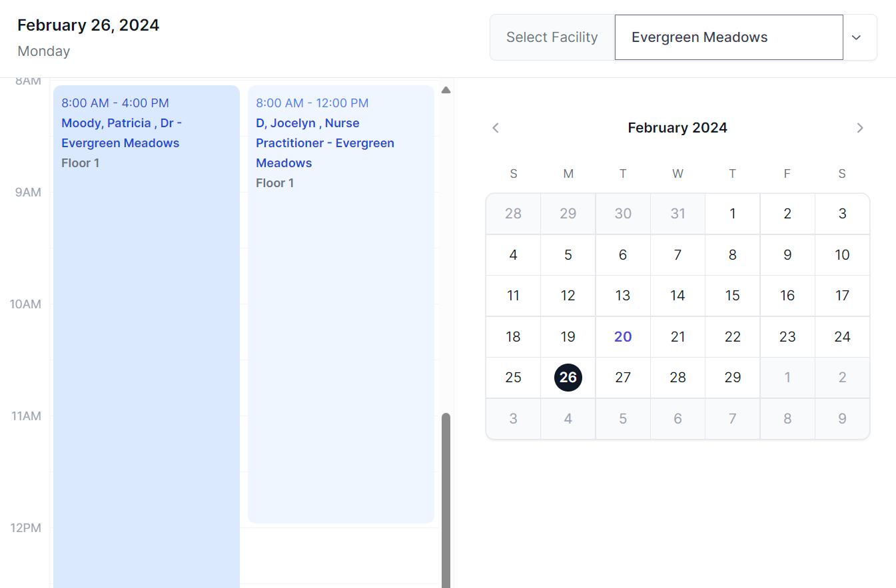
Task: Go to next month in calendar
Action: (860, 128)
